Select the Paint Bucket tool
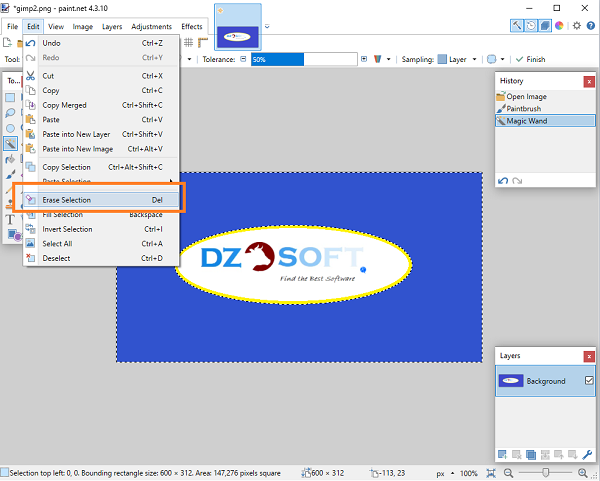This screenshot has width=600, height=481. [x=10, y=159]
